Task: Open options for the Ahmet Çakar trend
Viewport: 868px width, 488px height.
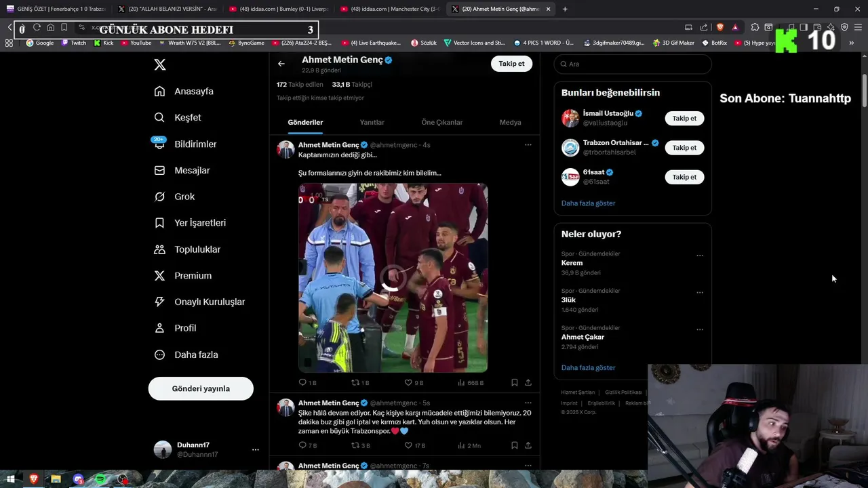Action: coord(700,330)
